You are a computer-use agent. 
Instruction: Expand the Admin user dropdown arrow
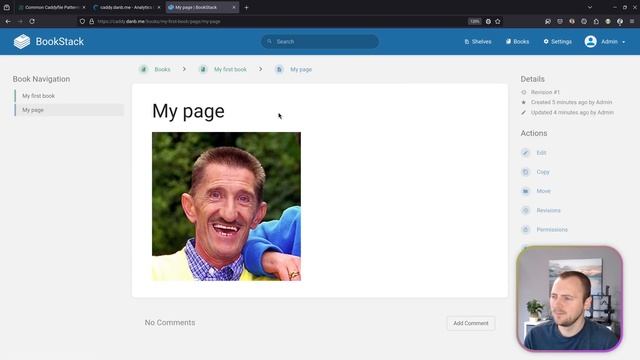click(624, 42)
